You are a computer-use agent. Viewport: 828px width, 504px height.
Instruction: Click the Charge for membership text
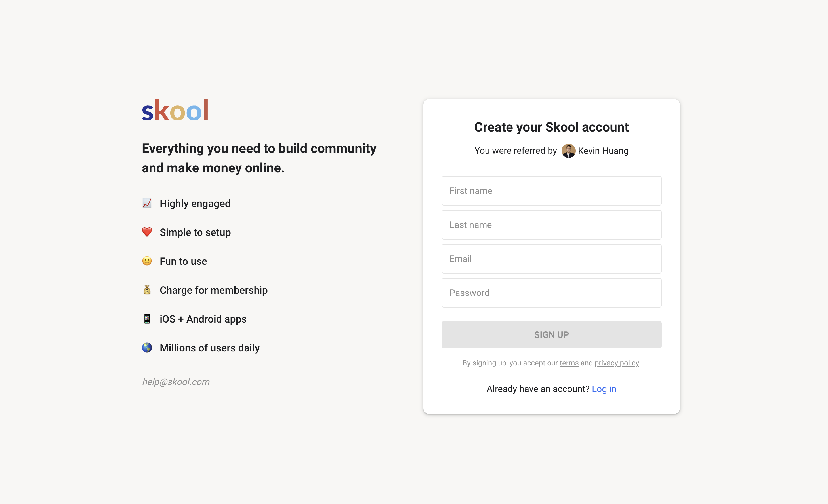[214, 290]
